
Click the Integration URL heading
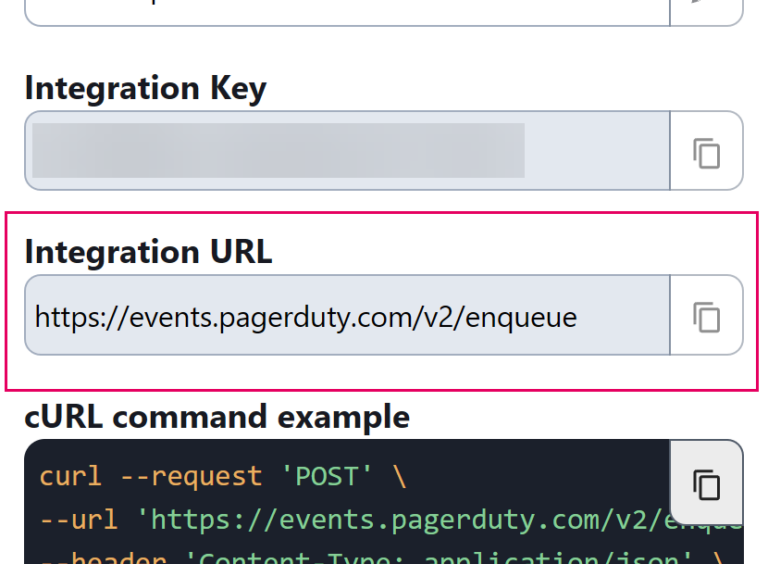pos(148,252)
